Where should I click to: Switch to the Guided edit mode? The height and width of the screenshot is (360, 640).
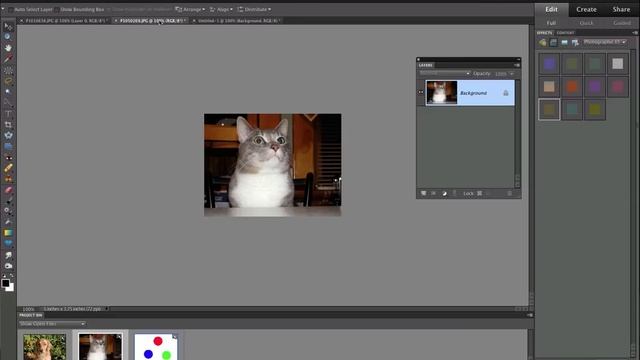tap(622, 23)
